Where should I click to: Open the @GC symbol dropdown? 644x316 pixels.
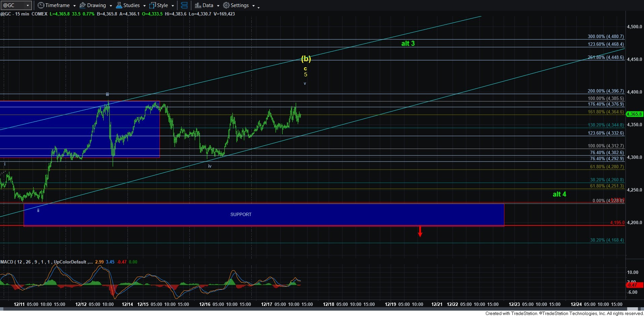(28, 5)
